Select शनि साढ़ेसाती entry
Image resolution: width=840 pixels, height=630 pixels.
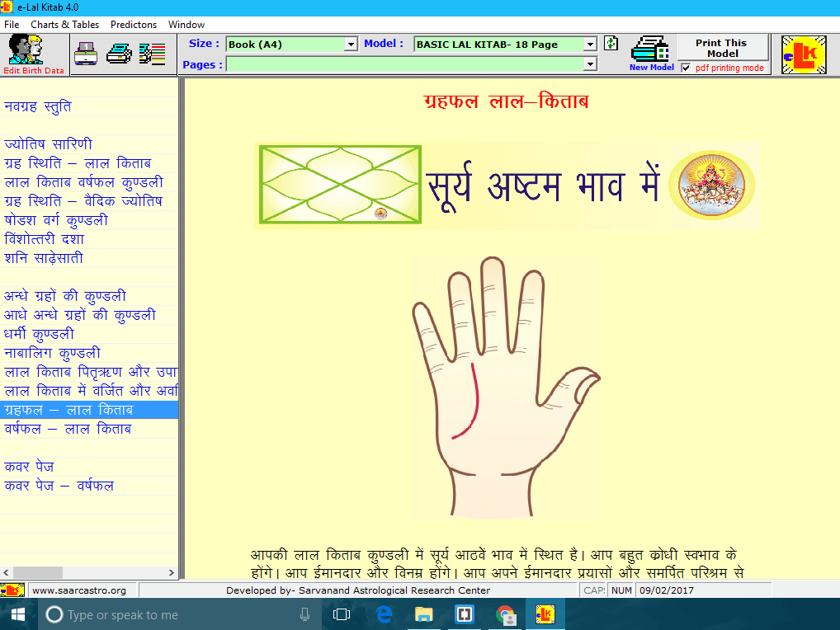coord(44,259)
